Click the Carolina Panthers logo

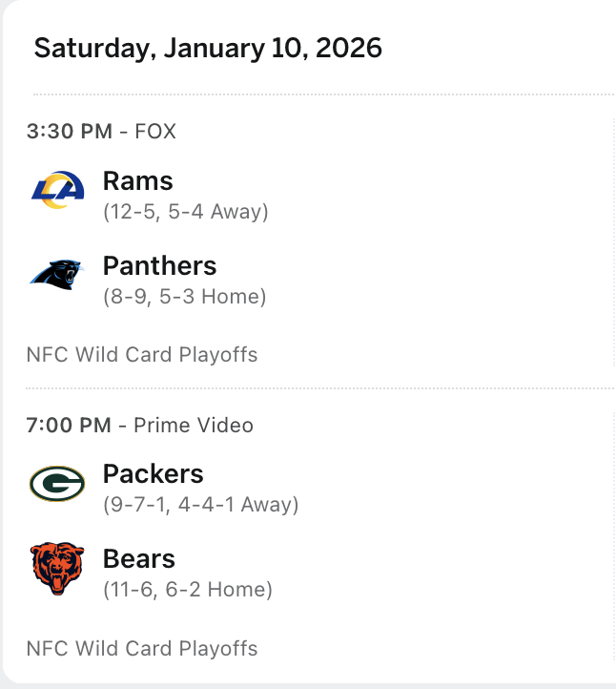click(x=57, y=275)
